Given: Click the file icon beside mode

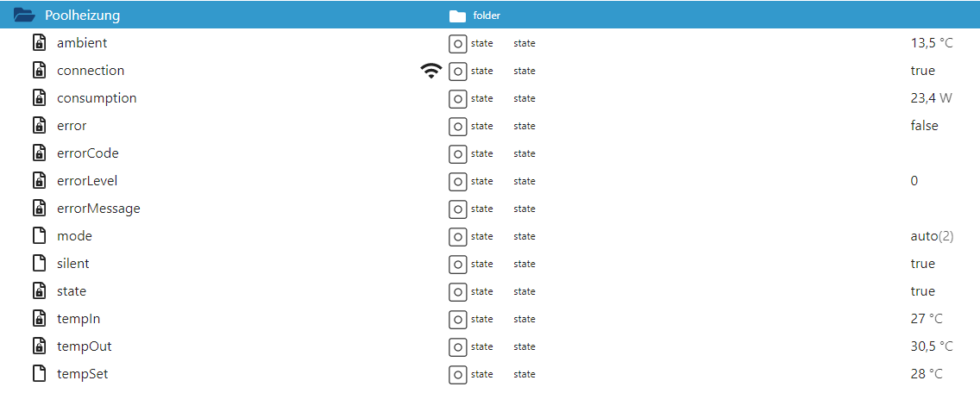Looking at the screenshot, I should click(40, 236).
